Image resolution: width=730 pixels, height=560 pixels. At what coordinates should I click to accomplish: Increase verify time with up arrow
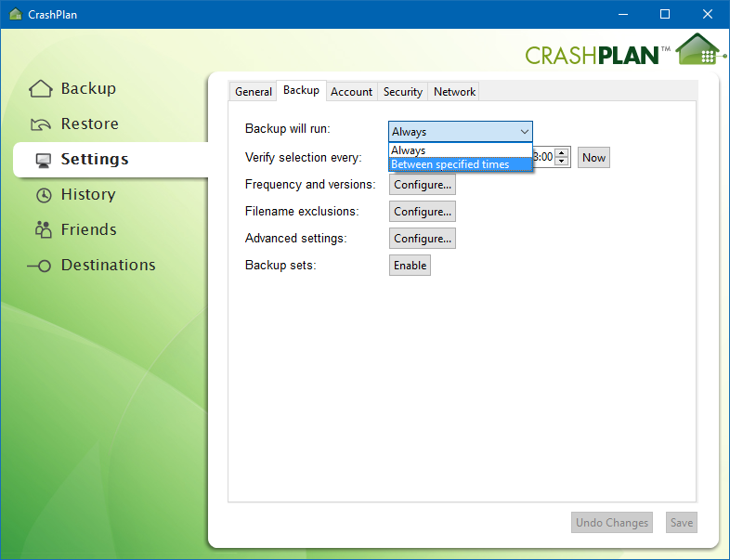click(x=562, y=152)
